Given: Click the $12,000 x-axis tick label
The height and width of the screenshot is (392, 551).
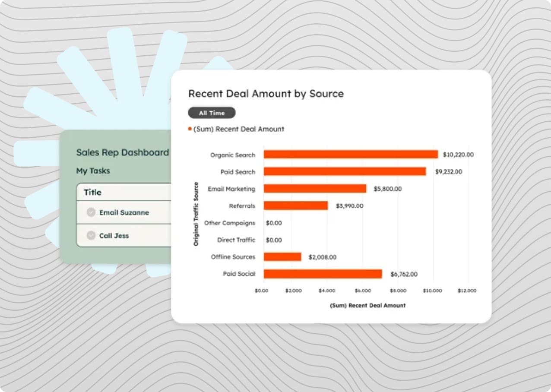Looking at the screenshot, I should [467, 291].
